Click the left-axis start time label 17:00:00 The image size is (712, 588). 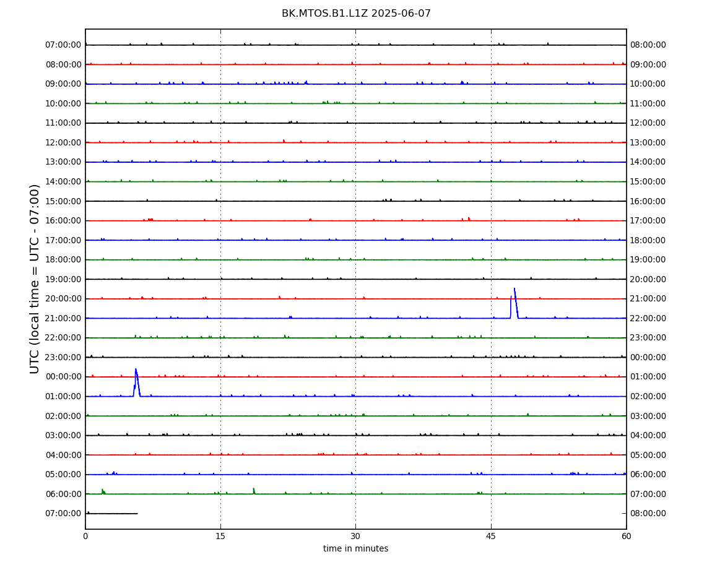pos(64,240)
